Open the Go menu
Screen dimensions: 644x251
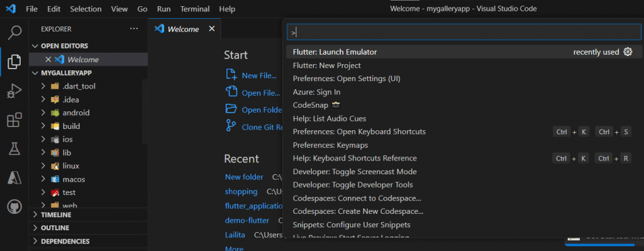click(x=142, y=9)
